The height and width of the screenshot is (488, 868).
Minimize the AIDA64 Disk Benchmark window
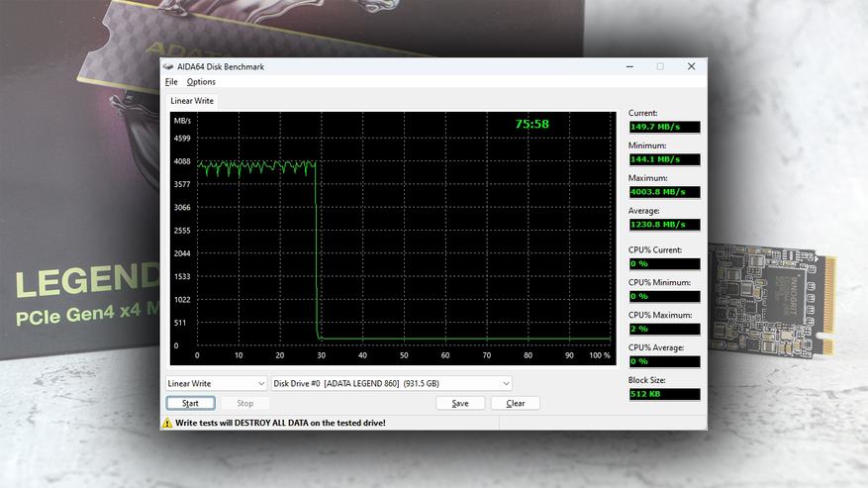pyautogui.click(x=629, y=66)
